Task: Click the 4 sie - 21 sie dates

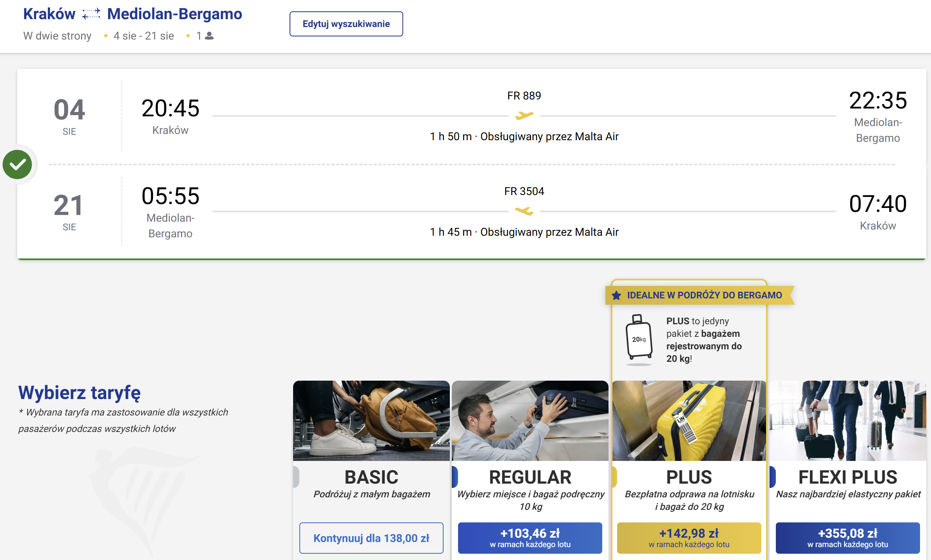Action: coord(144,36)
